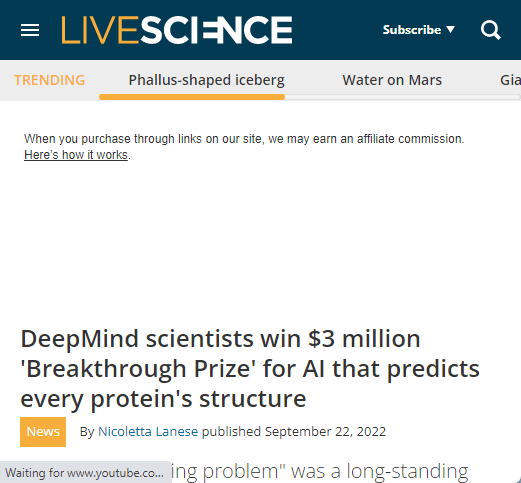Click the 'Waiting for www.youtube.co...' status bar
The height and width of the screenshot is (483, 521).
pos(86,472)
